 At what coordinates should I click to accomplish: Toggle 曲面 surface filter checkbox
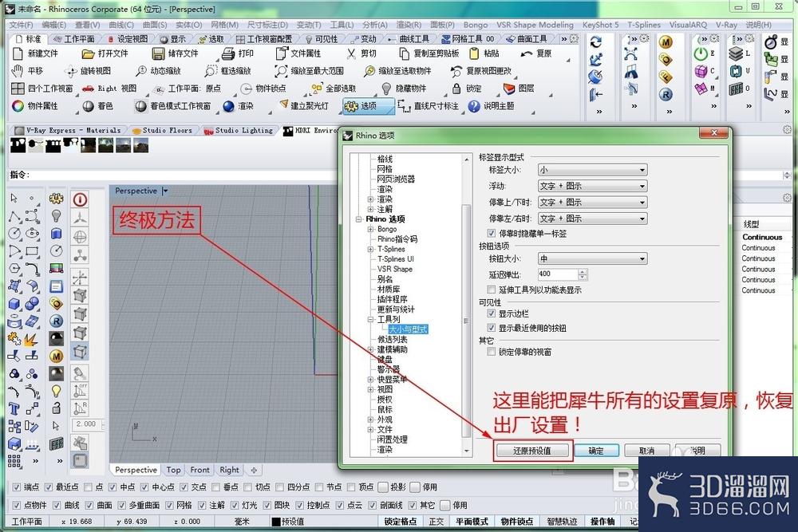[89, 505]
